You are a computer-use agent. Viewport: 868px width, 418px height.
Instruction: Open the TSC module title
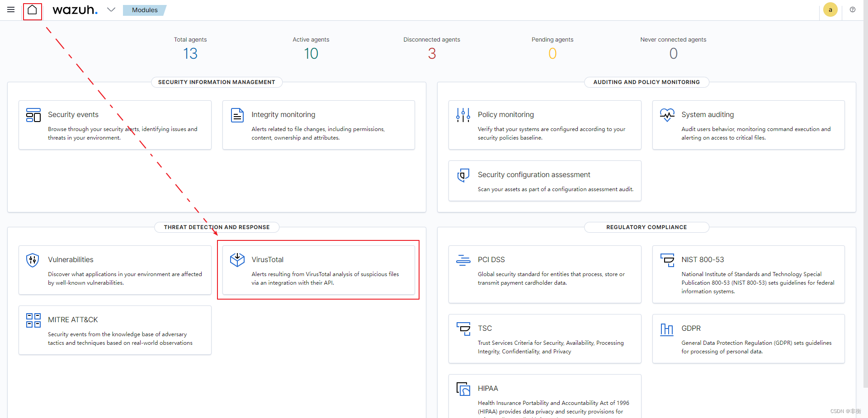[485, 329]
